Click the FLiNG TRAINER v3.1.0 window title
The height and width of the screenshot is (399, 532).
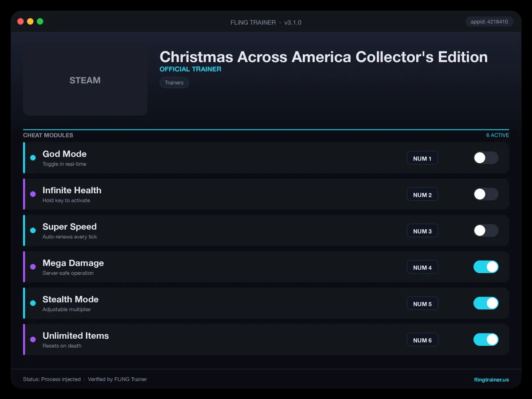(266, 22)
